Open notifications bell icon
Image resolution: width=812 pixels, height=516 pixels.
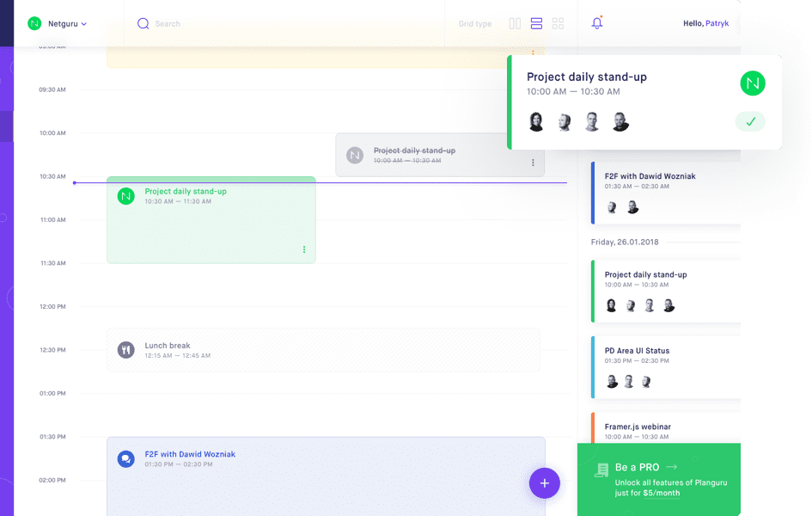point(597,23)
